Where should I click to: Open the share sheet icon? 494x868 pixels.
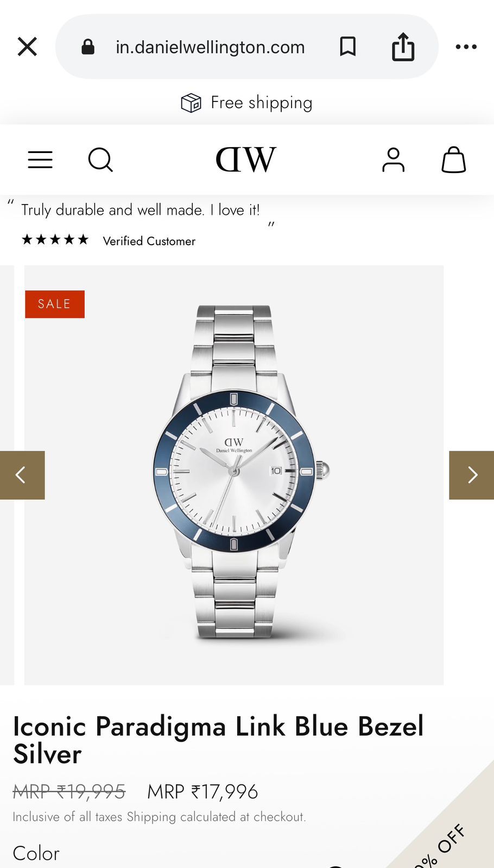tap(403, 47)
